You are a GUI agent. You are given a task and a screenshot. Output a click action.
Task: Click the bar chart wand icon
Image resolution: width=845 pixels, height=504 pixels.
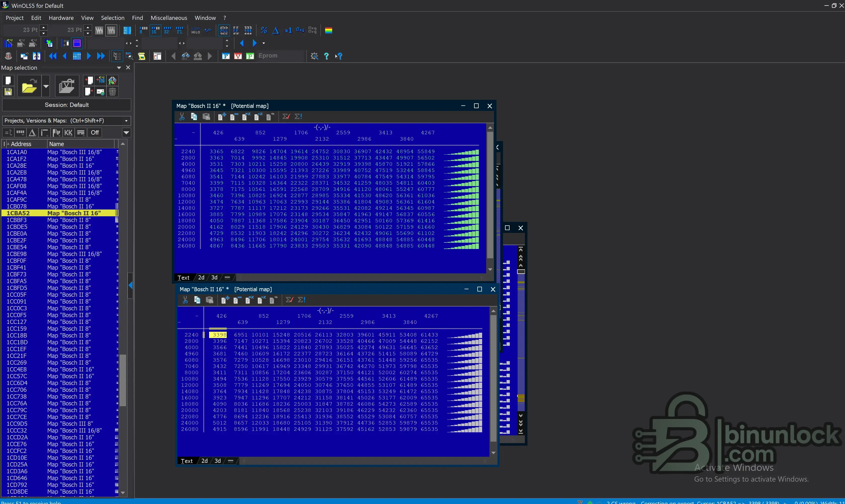tap(9, 44)
